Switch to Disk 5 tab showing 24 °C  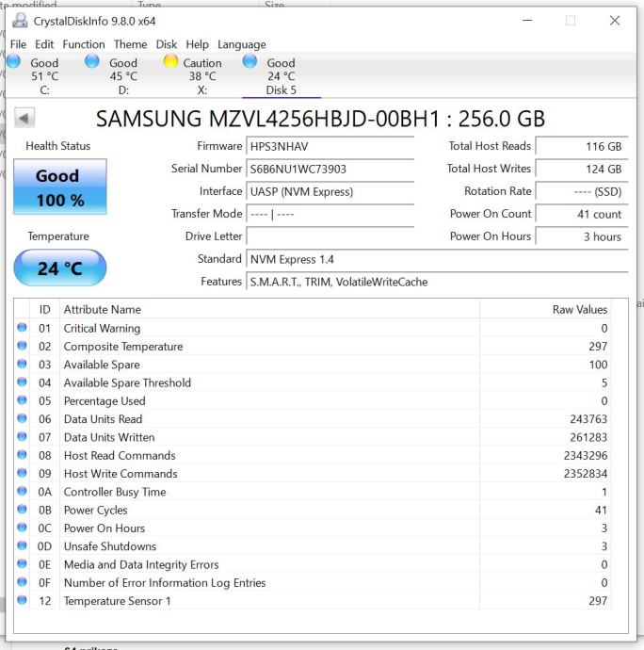click(x=281, y=76)
